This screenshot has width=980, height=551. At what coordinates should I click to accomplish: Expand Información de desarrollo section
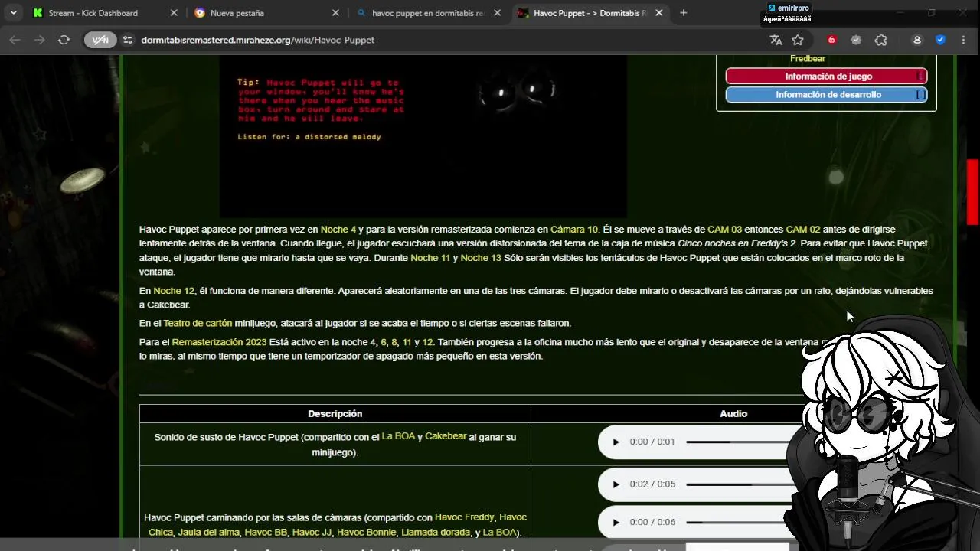tap(826, 95)
